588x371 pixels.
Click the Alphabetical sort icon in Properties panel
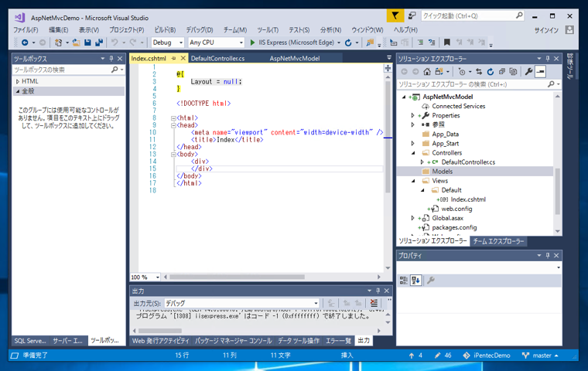416,280
